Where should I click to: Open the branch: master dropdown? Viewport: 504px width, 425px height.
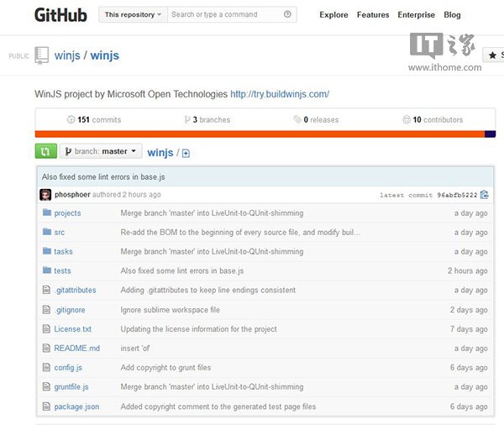click(x=101, y=151)
